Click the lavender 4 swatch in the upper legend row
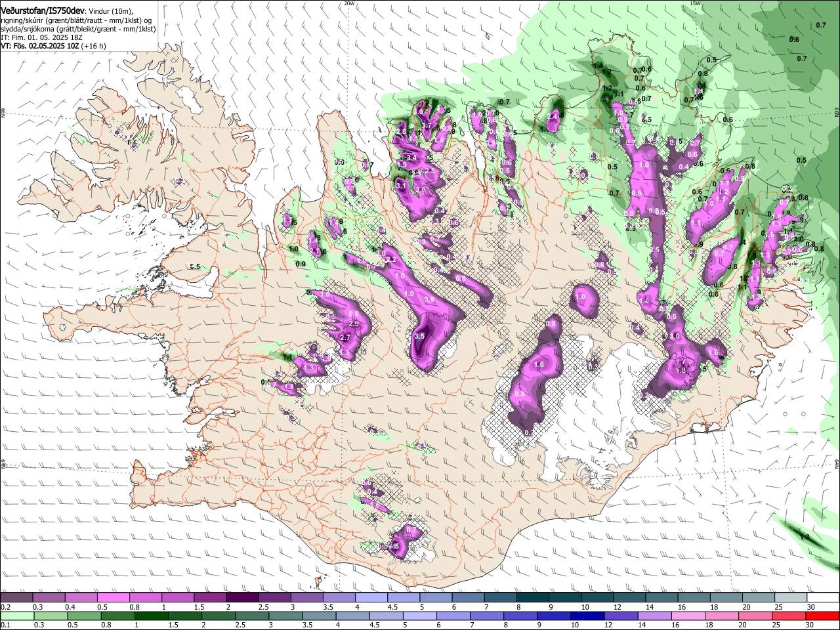Image resolution: width=840 pixels, height=630 pixels. click(x=371, y=598)
